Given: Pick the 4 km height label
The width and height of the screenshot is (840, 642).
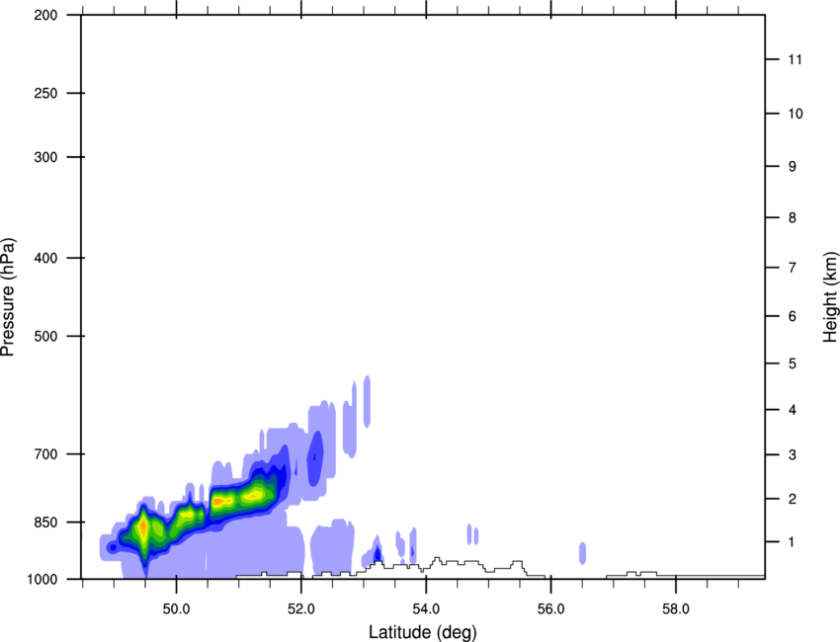Looking at the screenshot, I should pos(793,410).
